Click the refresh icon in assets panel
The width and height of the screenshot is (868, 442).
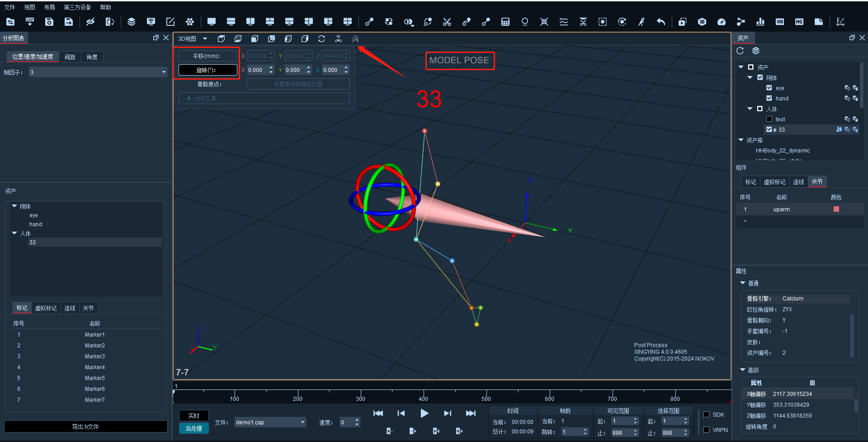point(740,51)
